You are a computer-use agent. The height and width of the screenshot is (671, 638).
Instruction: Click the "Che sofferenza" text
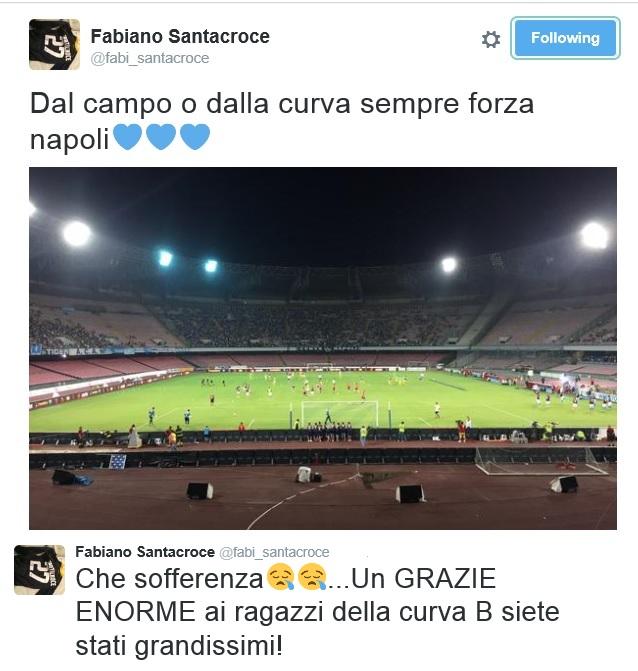pyautogui.click(x=169, y=579)
